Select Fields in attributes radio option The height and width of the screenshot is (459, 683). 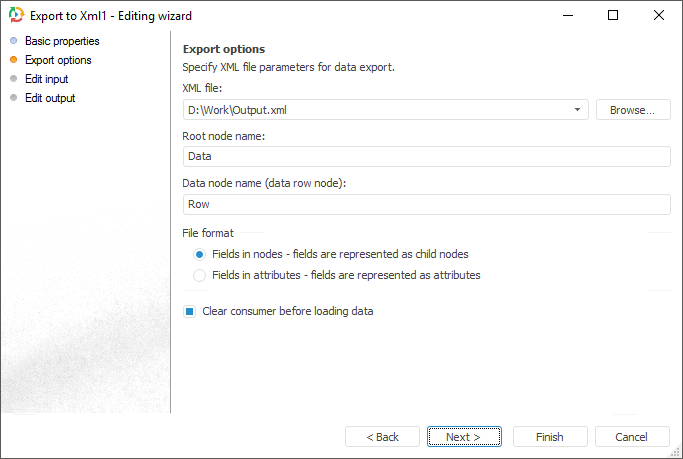coord(200,275)
